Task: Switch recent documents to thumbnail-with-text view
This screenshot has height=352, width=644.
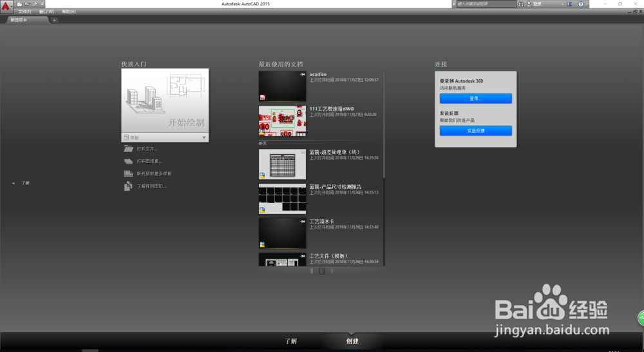Action: tap(322, 271)
